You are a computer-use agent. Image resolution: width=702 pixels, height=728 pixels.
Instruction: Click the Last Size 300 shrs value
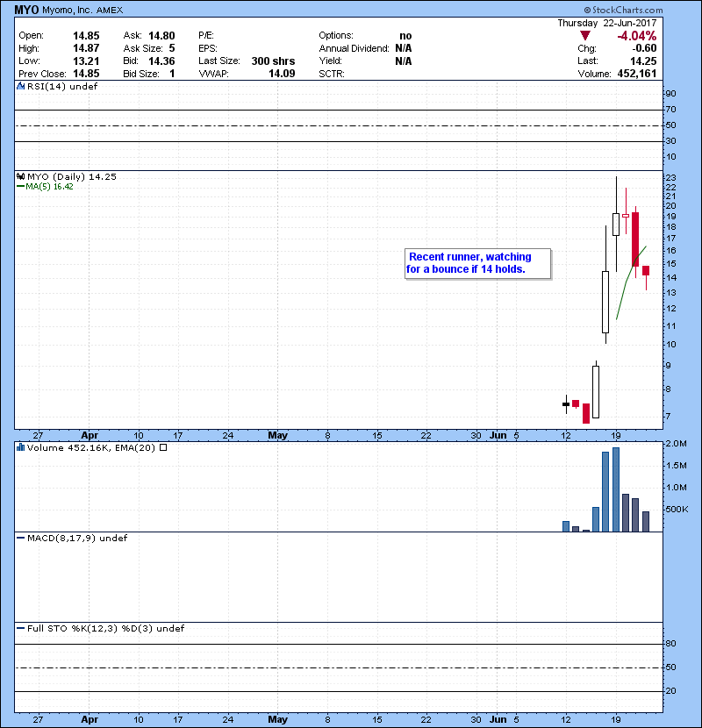click(273, 61)
